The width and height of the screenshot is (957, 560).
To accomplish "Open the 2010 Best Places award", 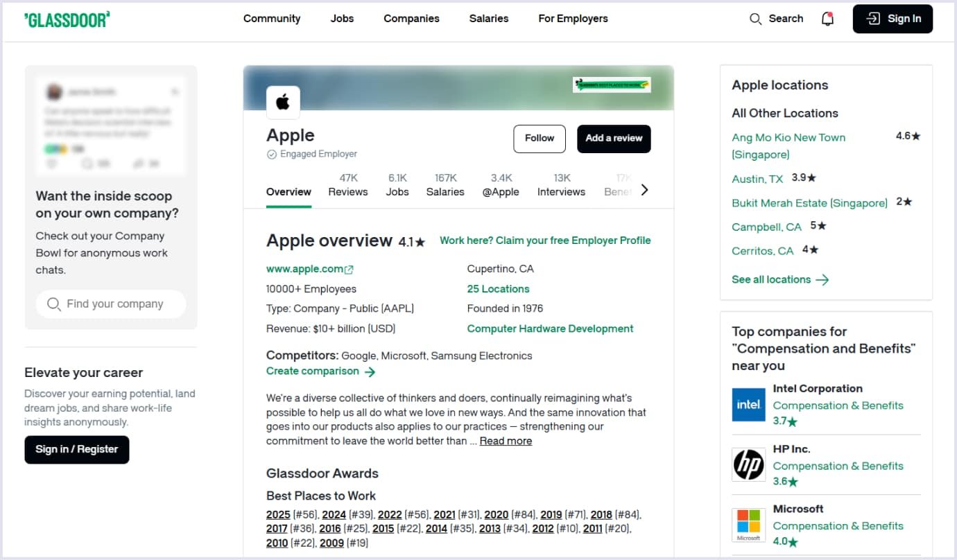I will pos(277,543).
